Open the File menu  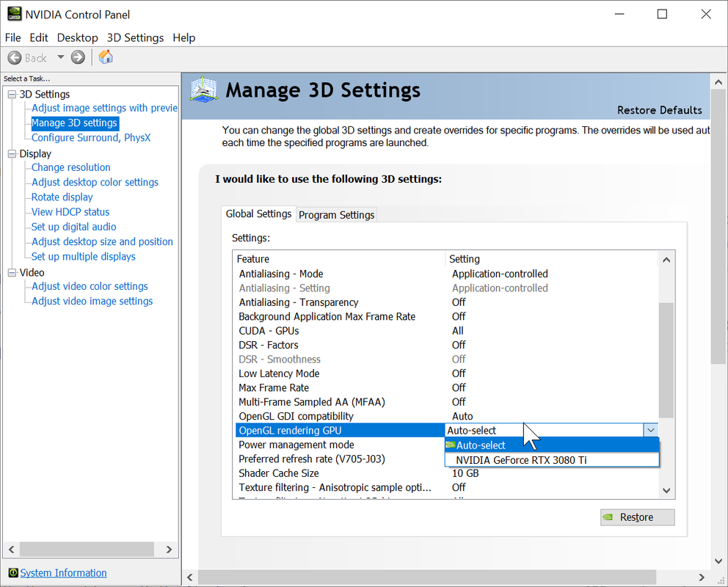pyautogui.click(x=13, y=37)
